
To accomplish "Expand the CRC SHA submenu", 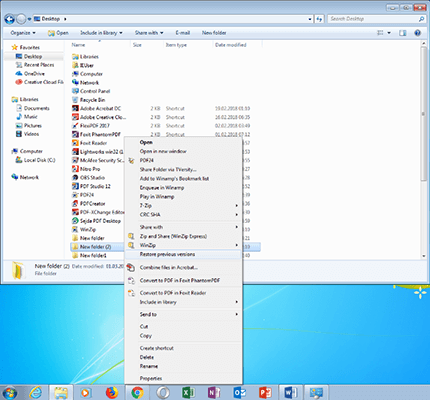I will [183, 215].
